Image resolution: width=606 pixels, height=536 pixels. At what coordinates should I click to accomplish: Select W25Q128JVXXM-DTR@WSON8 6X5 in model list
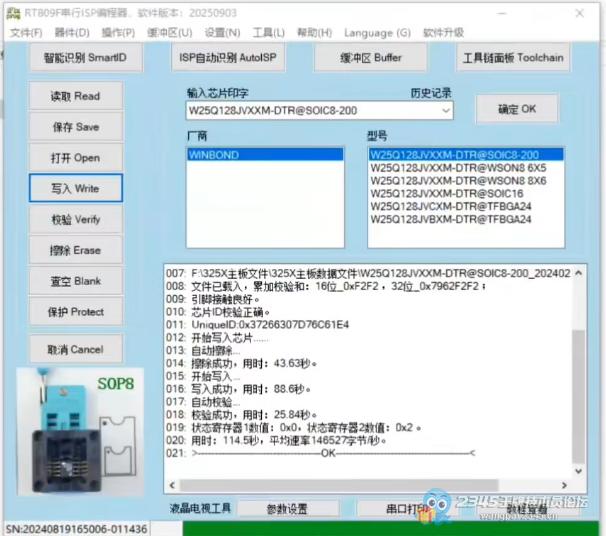point(458,168)
